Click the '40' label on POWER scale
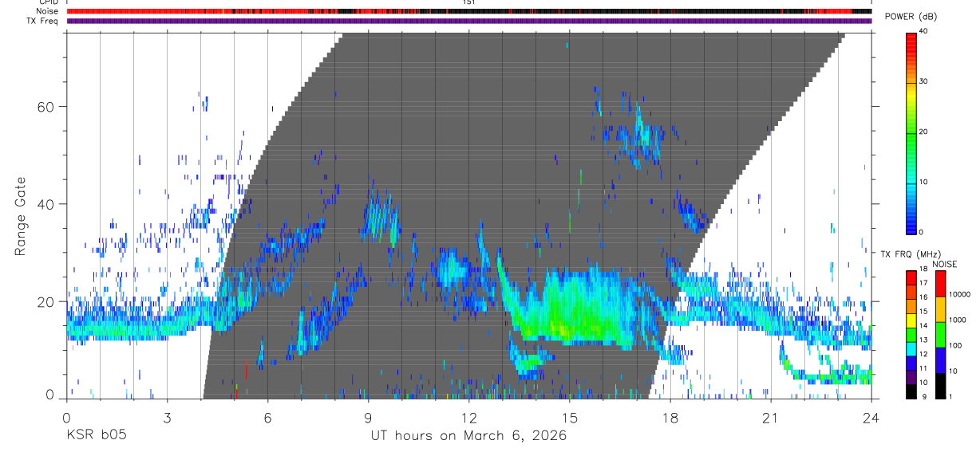 coord(923,32)
